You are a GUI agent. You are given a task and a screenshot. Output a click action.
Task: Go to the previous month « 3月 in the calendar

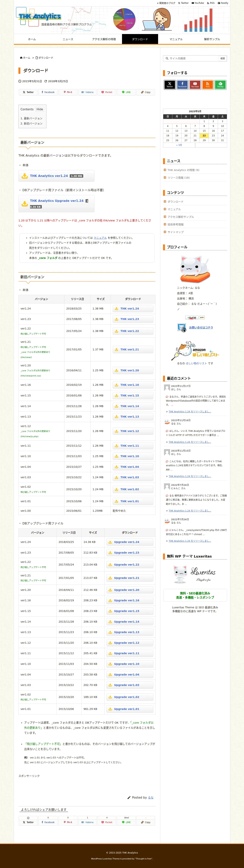179,145
